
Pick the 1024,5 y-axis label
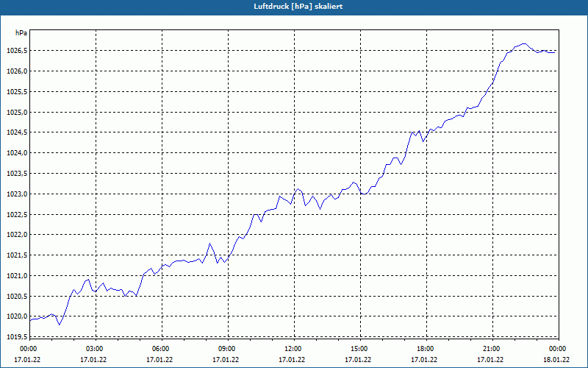[x=17, y=132]
